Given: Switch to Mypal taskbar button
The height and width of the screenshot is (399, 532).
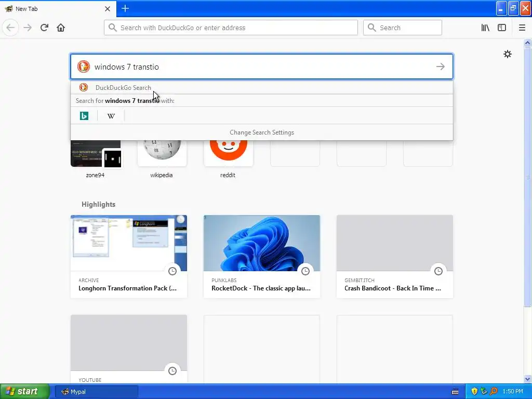Looking at the screenshot, I should click(x=97, y=392).
